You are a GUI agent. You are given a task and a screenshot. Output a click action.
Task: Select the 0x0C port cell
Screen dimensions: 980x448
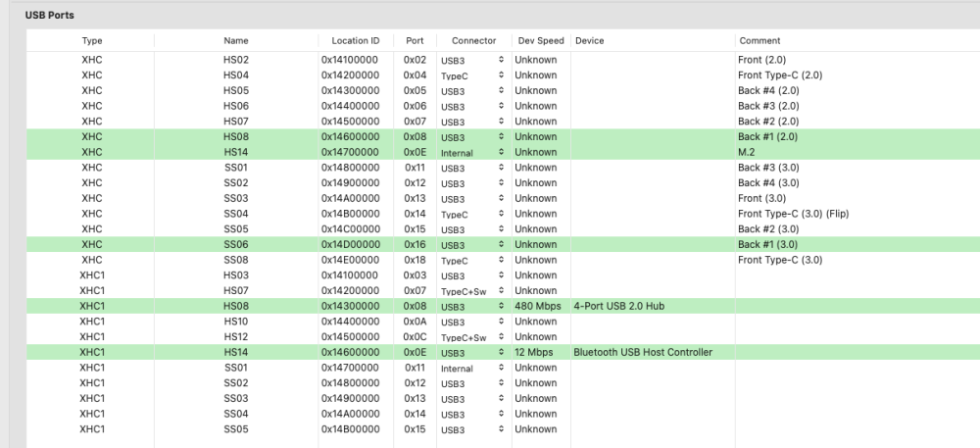pos(415,337)
